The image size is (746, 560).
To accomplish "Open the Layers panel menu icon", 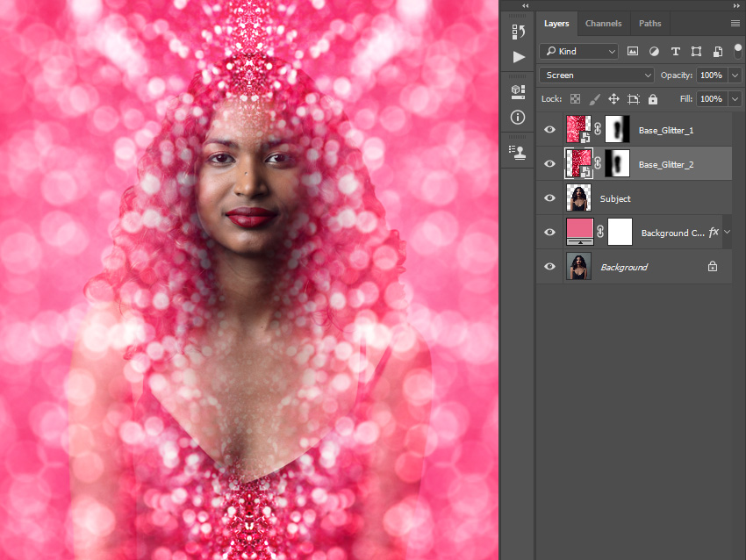I will (x=735, y=24).
